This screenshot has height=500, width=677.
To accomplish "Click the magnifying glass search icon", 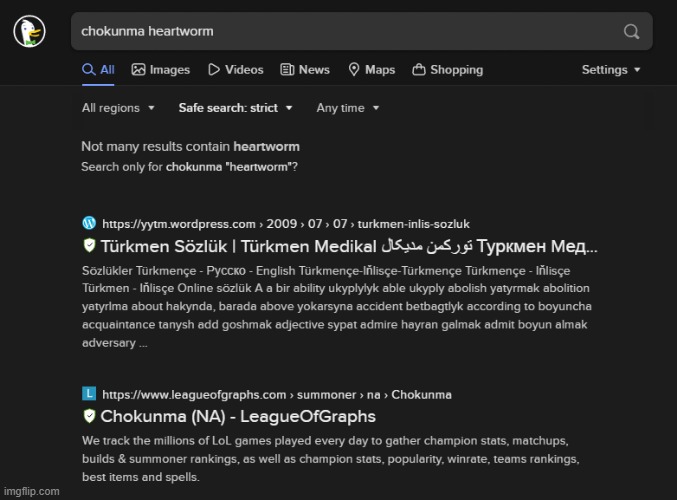I will [631, 32].
